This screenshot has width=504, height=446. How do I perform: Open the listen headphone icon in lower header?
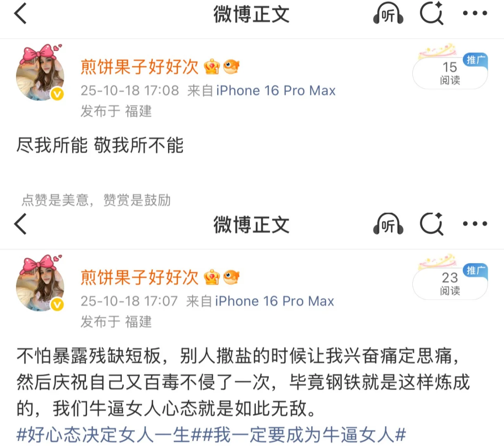(388, 224)
